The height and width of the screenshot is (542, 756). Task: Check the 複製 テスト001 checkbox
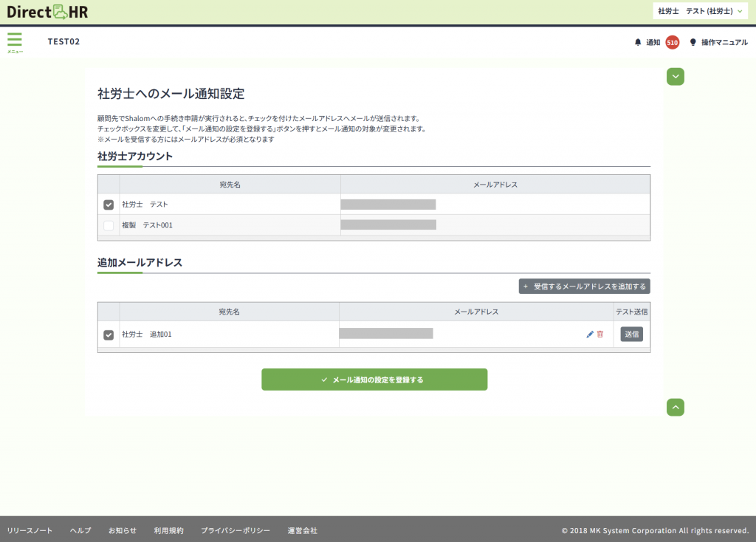click(x=109, y=225)
